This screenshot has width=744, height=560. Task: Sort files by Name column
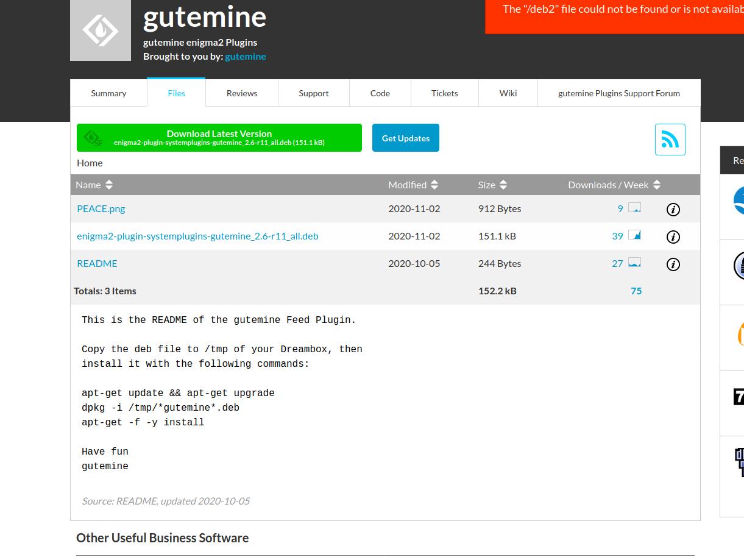[94, 185]
